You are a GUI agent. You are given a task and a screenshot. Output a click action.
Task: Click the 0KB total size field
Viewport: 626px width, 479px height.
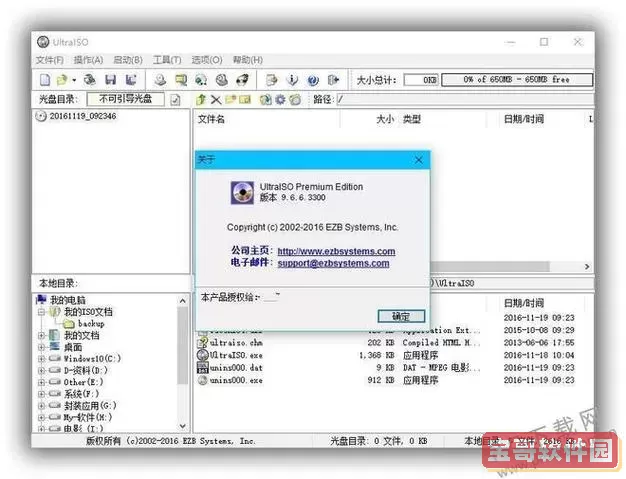pyautogui.click(x=421, y=80)
